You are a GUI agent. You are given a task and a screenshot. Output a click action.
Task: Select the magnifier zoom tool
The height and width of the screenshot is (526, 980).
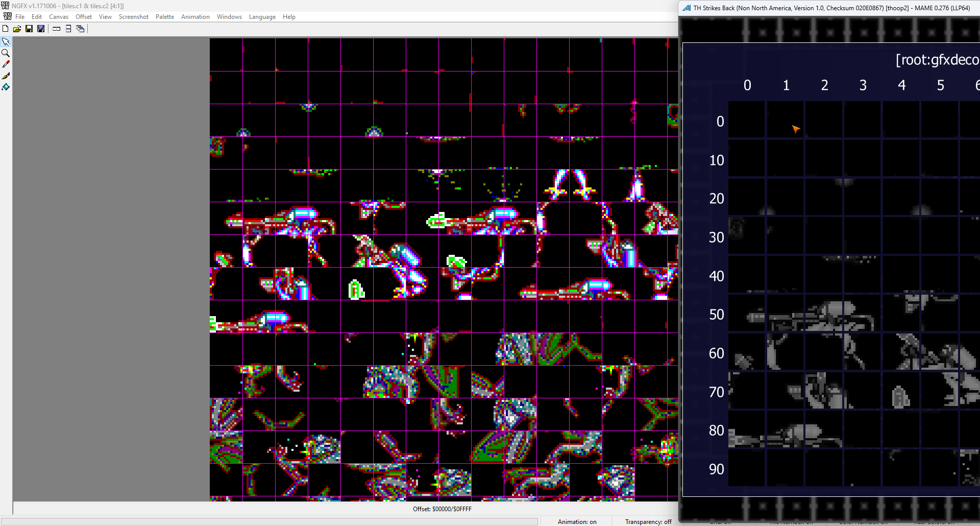(x=6, y=53)
